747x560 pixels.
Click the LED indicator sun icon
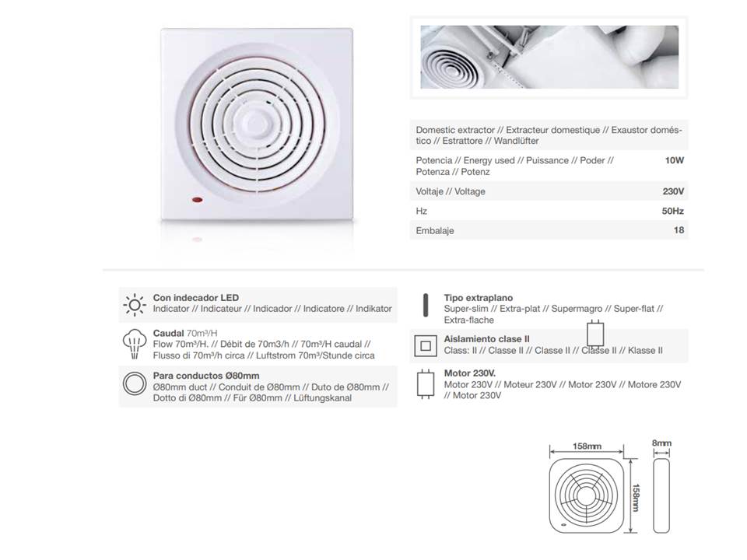pos(135,305)
